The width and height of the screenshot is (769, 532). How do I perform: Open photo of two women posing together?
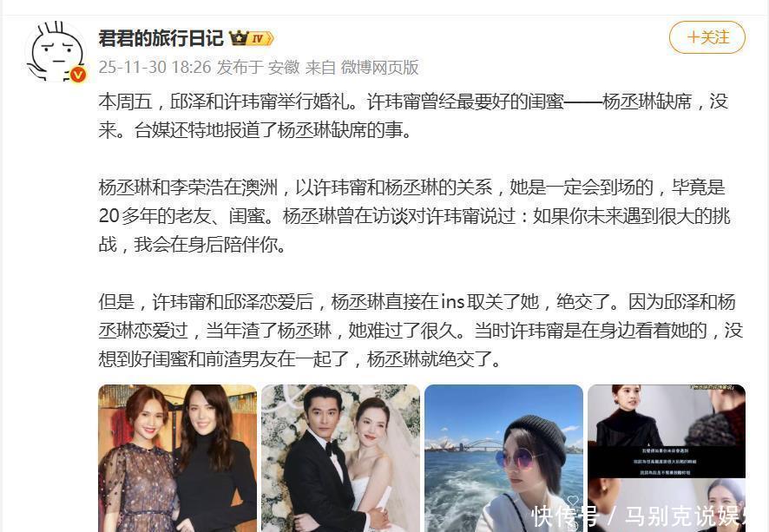coord(178,458)
